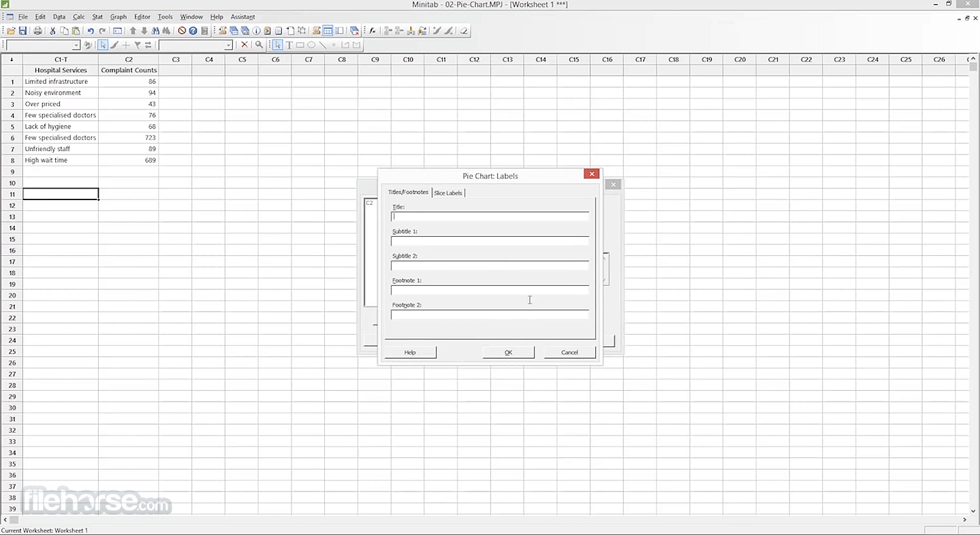This screenshot has height=535, width=980.
Task: Click the OK button in Labels dialog
Action: point(508,352)
